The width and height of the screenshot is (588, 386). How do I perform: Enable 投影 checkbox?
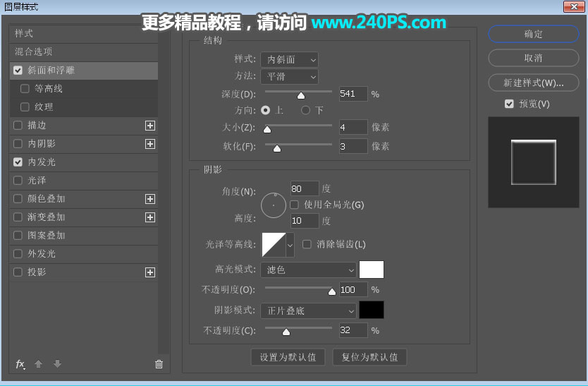pos(18,272)
